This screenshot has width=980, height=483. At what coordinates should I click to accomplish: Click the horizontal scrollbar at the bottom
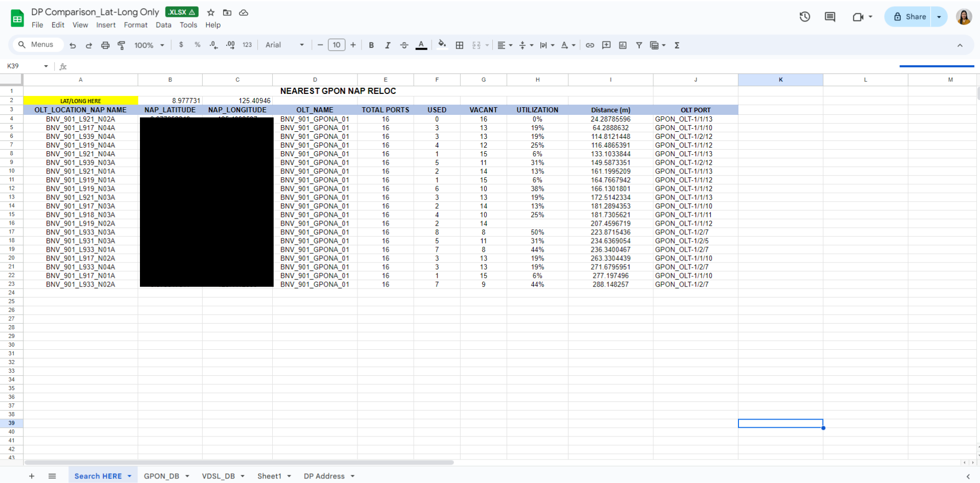239,463
